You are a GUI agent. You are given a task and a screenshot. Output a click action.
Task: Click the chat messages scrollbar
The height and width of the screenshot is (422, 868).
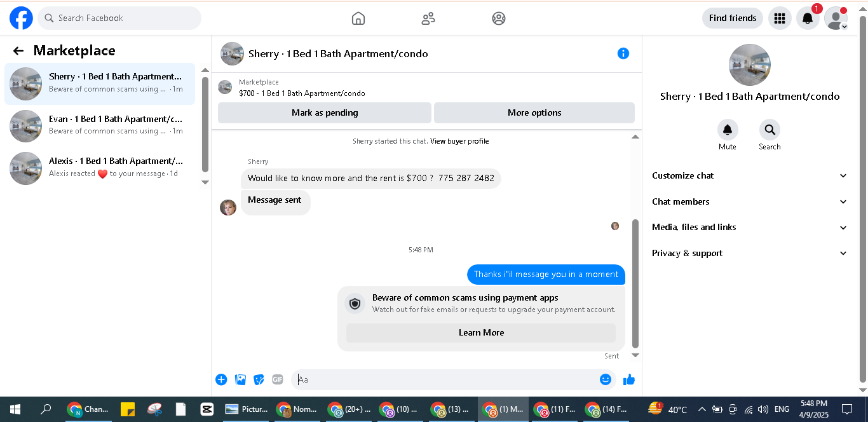click(635, 283)
